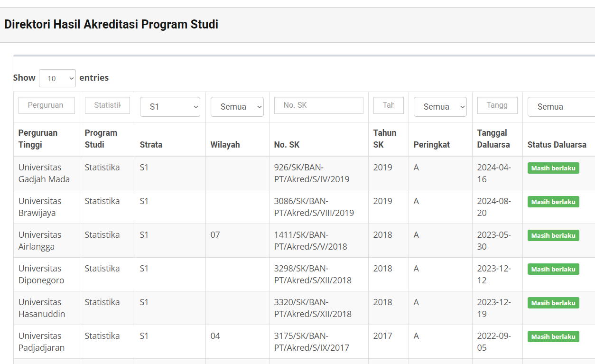Click SK number 926/SK/BAN-PT/Akred/S/IV/2019
Screen dimensions: 595x364
tap(312, 173)
